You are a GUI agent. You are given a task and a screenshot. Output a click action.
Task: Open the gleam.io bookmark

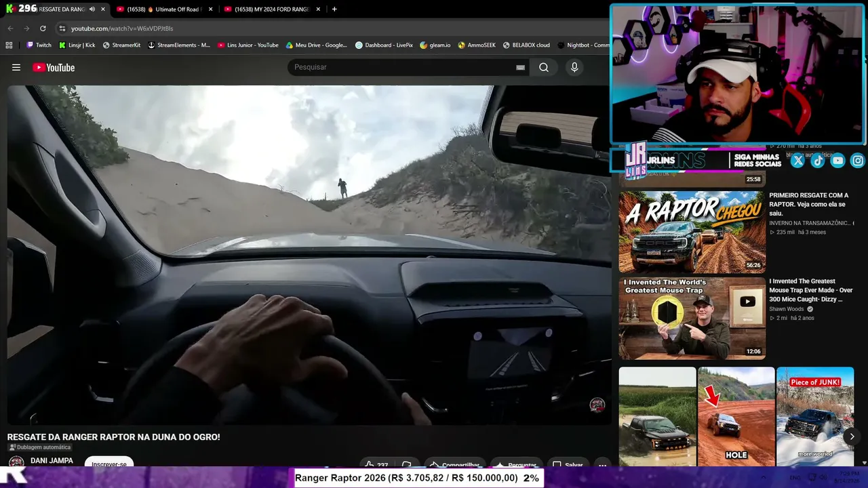(435, 45)
